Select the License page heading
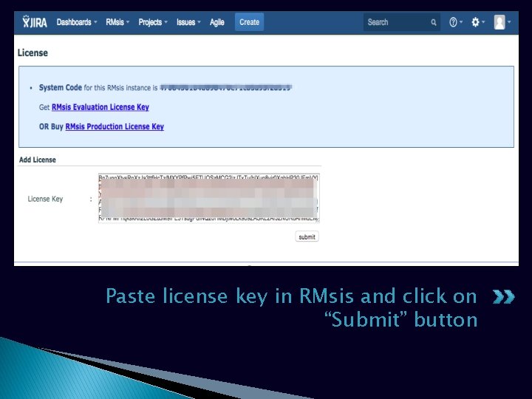The image size is (532, 399). pos(33,53)
